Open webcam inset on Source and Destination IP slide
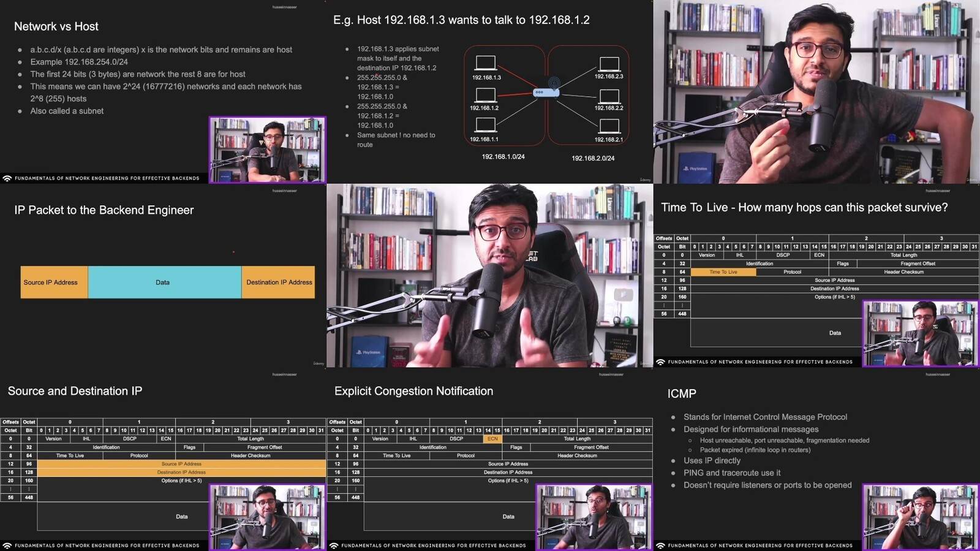 (267, 517)
